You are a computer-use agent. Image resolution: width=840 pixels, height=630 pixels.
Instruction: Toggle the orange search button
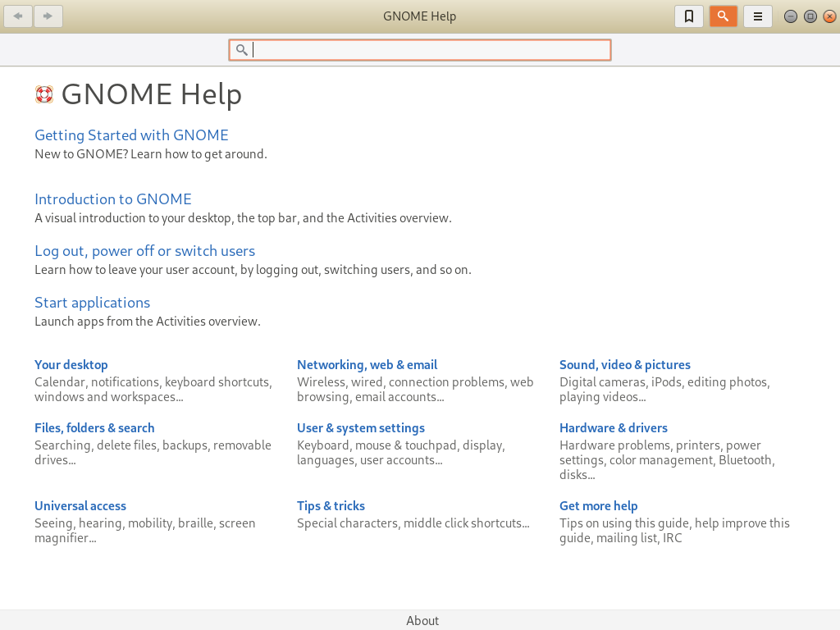(724, 16)
